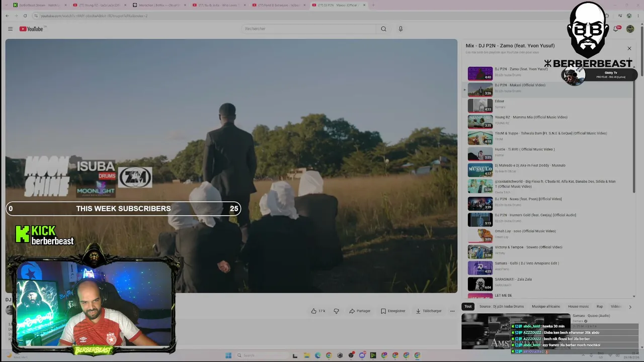Expand more filter chips with right arrow

(630, 307)
